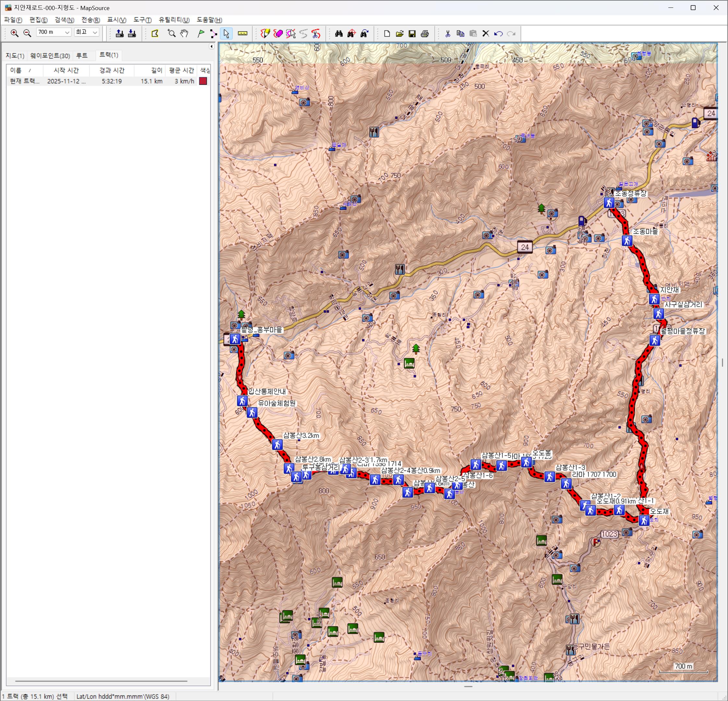Sort by 경과 시간 column header
Viewport: 728px width, 701px height.
(x=112, y=70)
